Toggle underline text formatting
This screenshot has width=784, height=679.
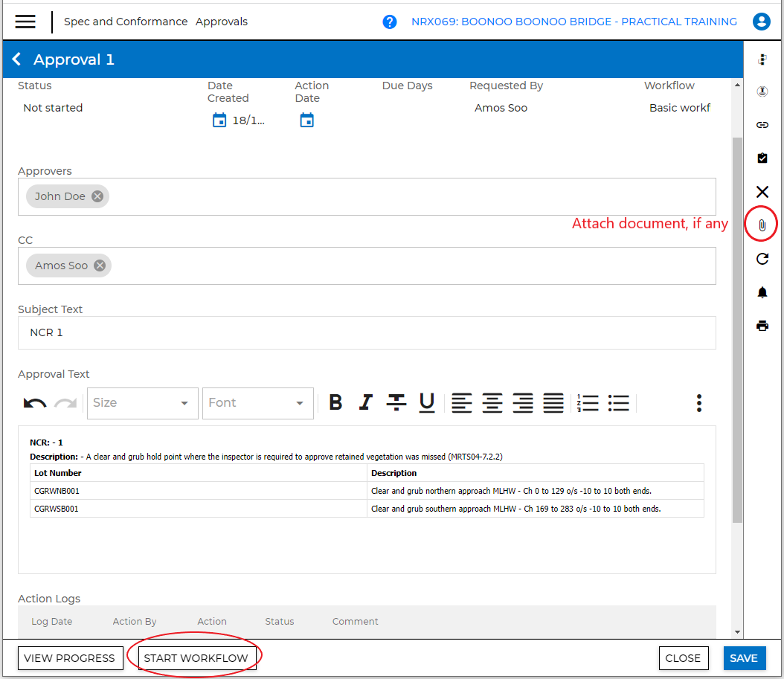(426, 403)
